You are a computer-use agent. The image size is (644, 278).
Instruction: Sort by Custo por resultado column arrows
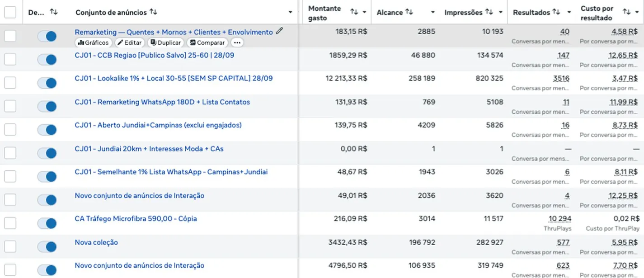[626, 12]
